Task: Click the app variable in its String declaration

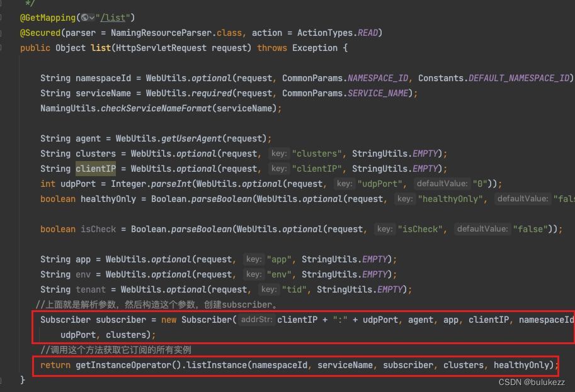Action: 83,259
